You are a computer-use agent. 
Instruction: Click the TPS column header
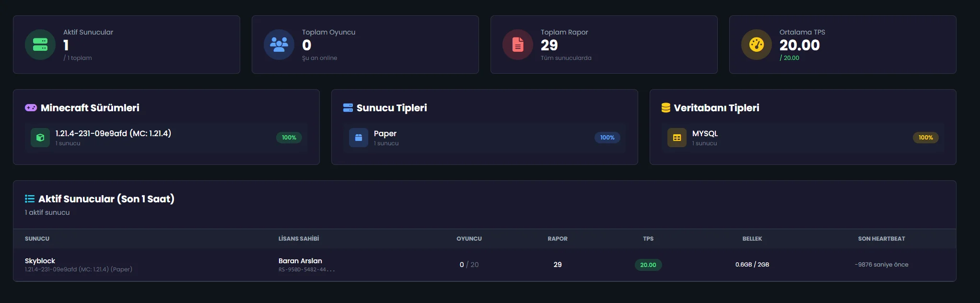coord(648,239)
